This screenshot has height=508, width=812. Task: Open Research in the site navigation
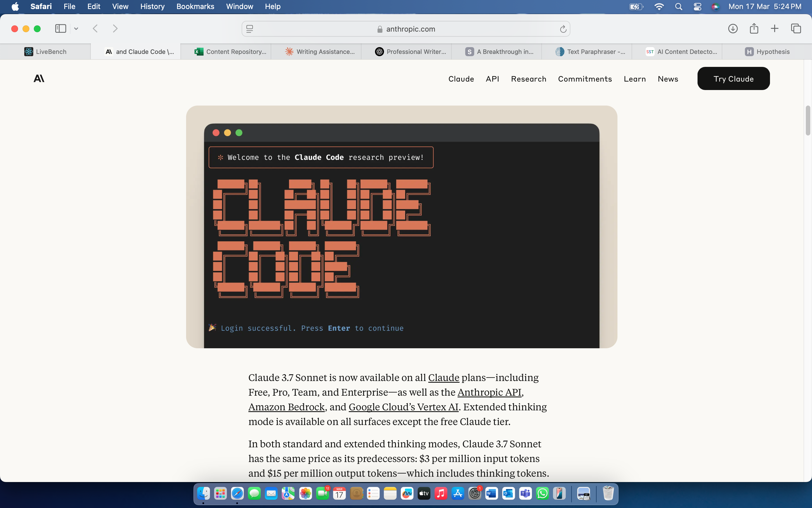pos(528,79)
